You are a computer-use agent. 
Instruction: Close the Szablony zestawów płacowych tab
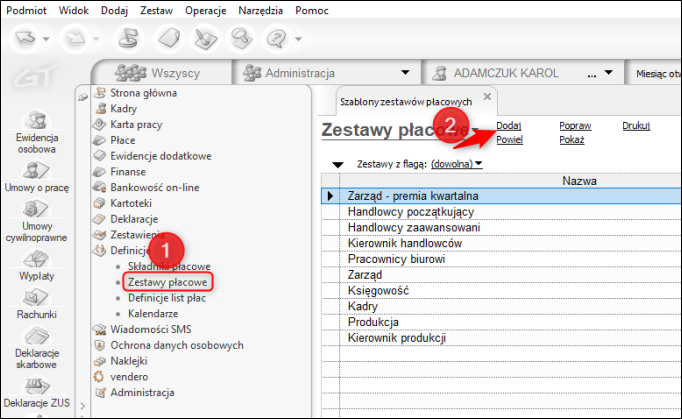click(x=487, y=96)
